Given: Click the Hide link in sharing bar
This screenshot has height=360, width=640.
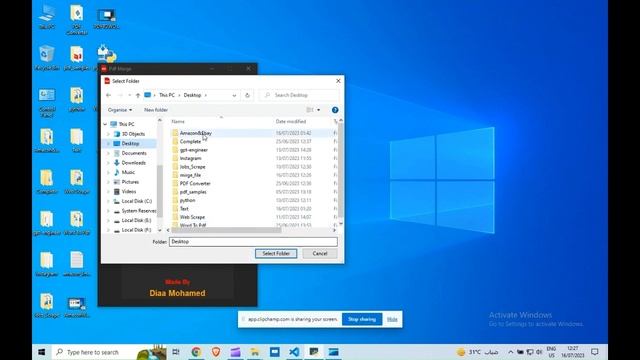Looking at the screenshot, I should tap(392, 319).
